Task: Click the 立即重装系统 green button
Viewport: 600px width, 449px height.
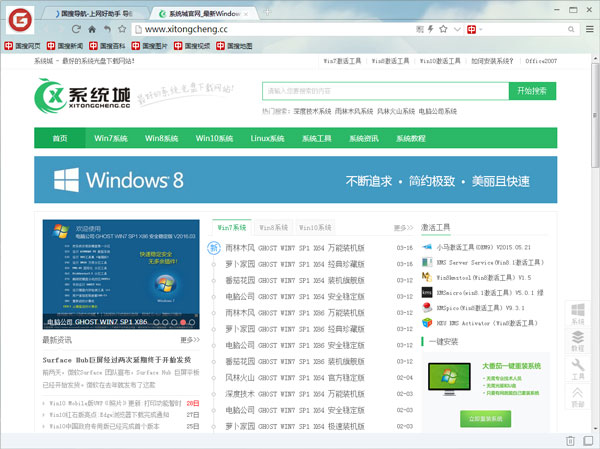Action: coord(486,419)
